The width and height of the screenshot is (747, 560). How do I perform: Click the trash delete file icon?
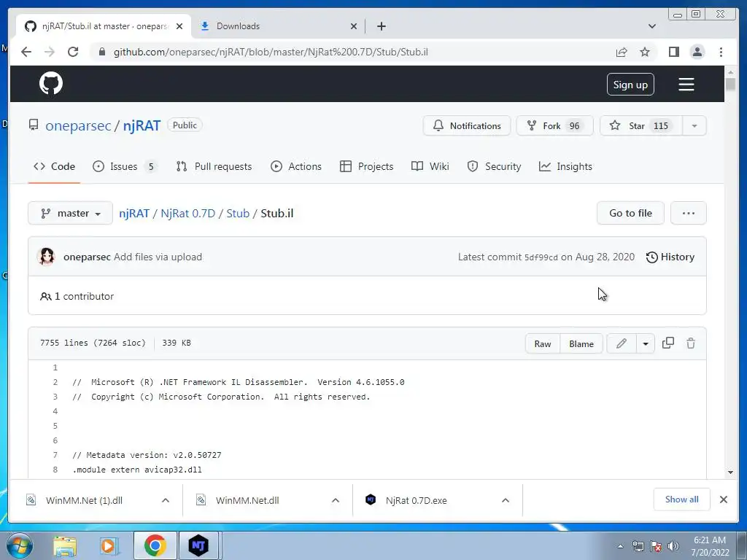(x=691, y=343)
